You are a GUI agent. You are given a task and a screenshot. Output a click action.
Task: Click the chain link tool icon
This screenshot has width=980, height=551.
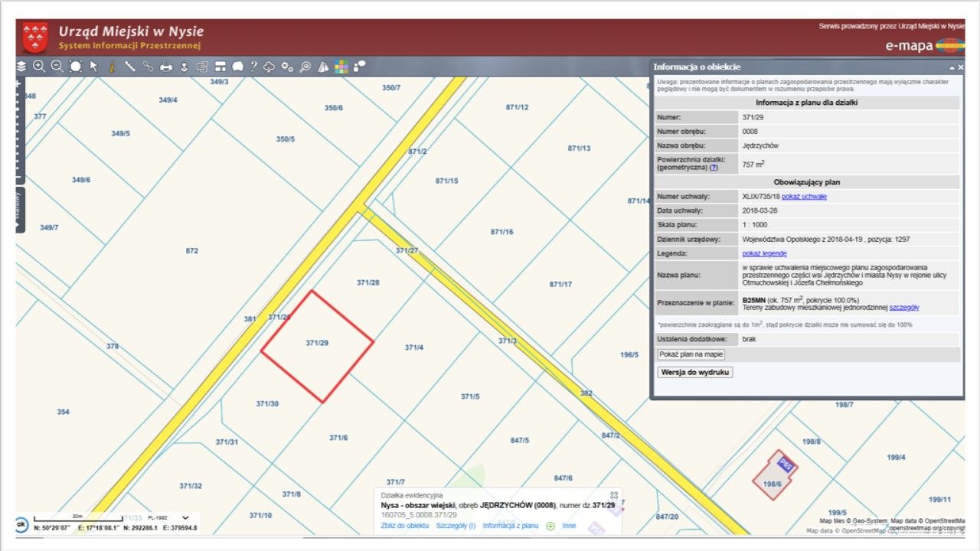tap(148, 67)
